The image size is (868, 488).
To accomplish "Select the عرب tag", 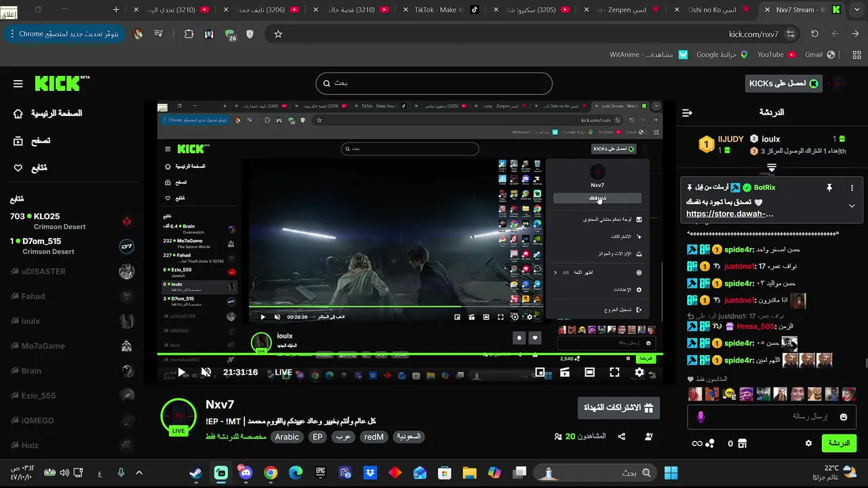I will tap(344, 437).
